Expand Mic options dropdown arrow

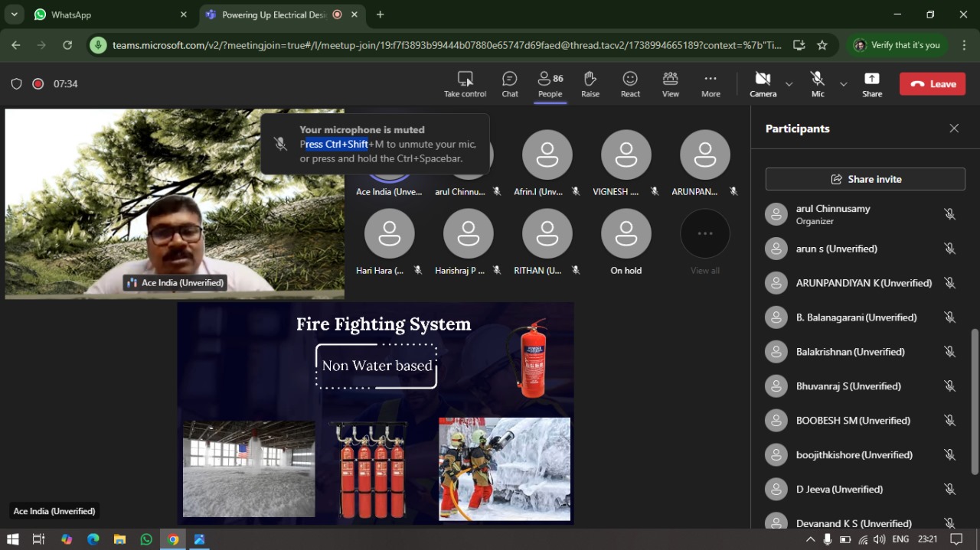[844, 84]
